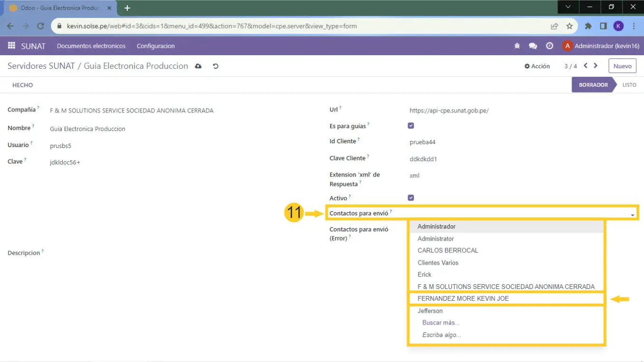Edit the Usuario field 'prusbs5'
The width and height of the screenshot is (644, 362).
60,146
